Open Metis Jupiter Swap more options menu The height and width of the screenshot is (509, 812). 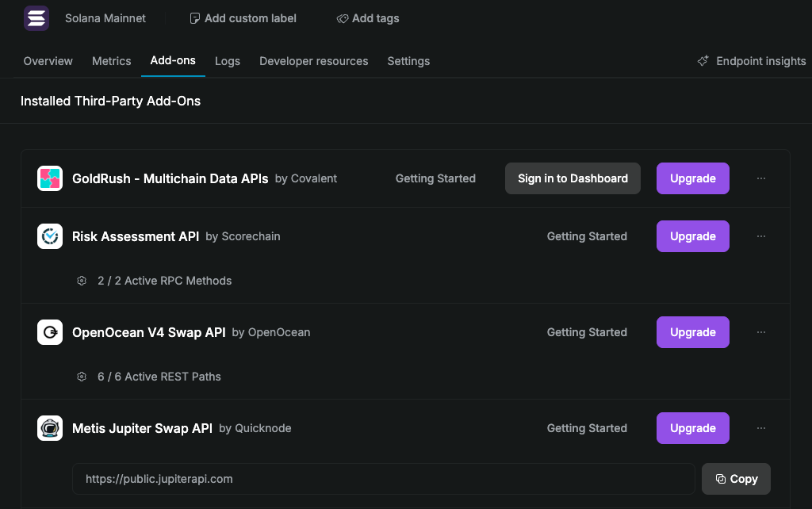click(x=760, y=428)
